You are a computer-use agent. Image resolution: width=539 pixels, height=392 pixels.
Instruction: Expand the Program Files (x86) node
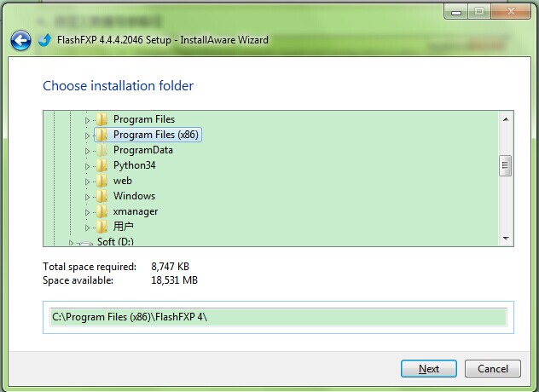(x=87, y=135)
